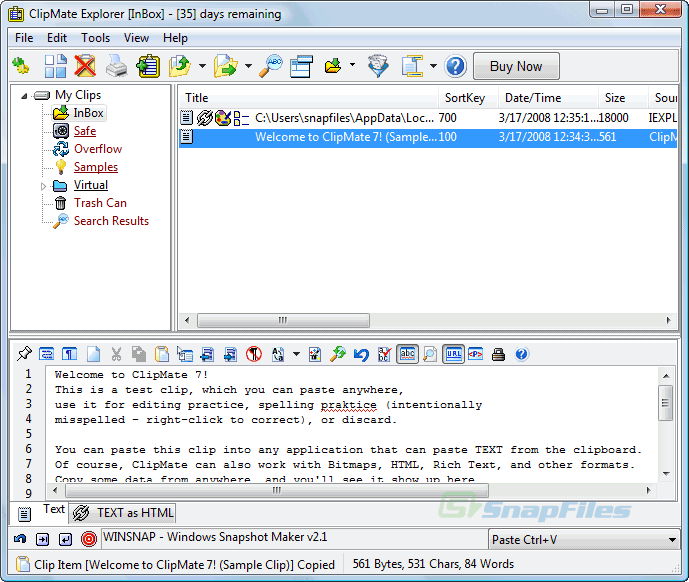Click the stacked window panes icon
The width and height of the screenshot is (689, 582).
[301, 66]
